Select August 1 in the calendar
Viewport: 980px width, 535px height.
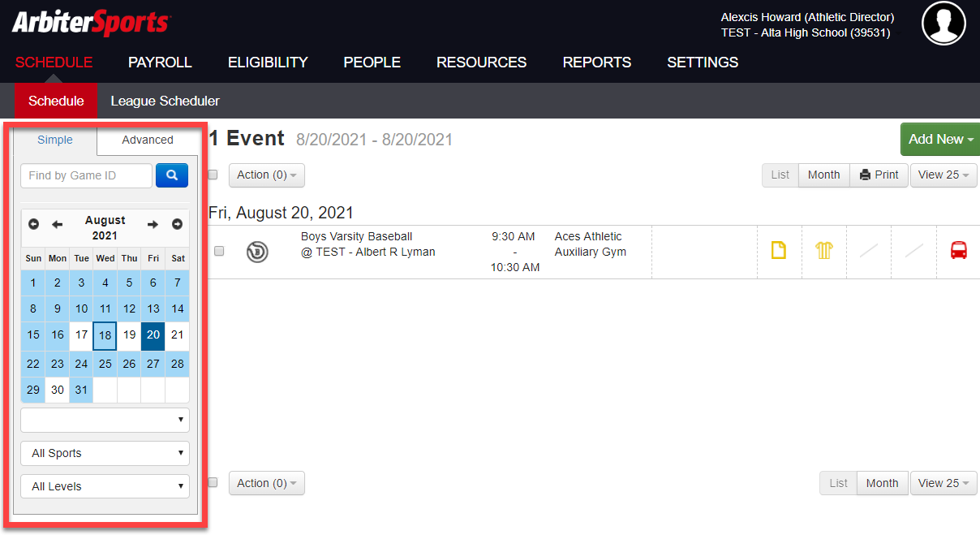(33, 283)
